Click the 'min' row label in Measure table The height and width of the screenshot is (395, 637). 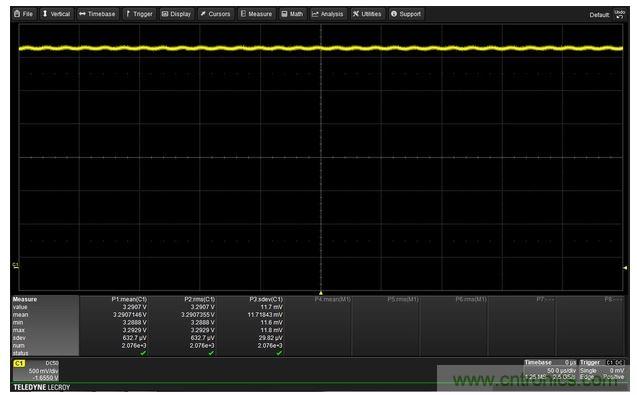17,322
